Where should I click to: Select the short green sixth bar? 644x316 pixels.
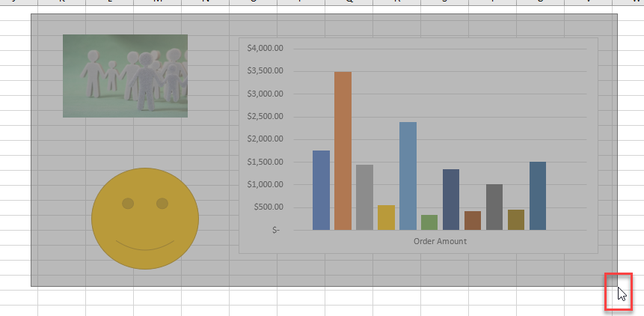429,222
